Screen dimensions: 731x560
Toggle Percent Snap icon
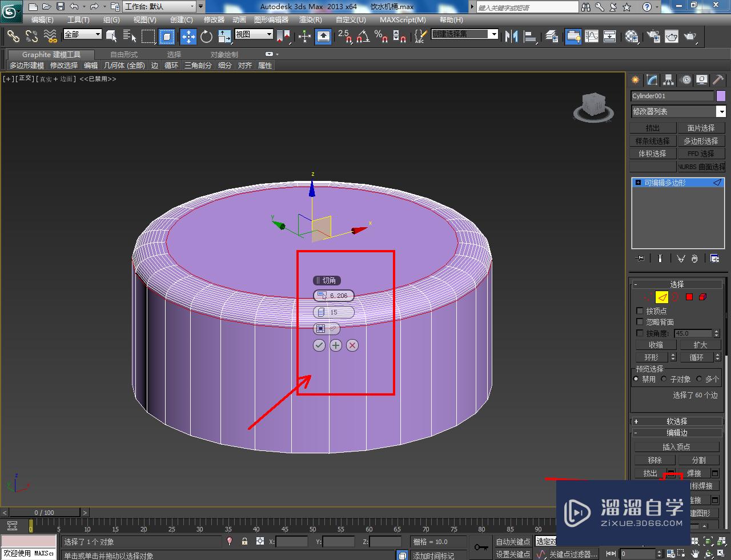(381, 37)
